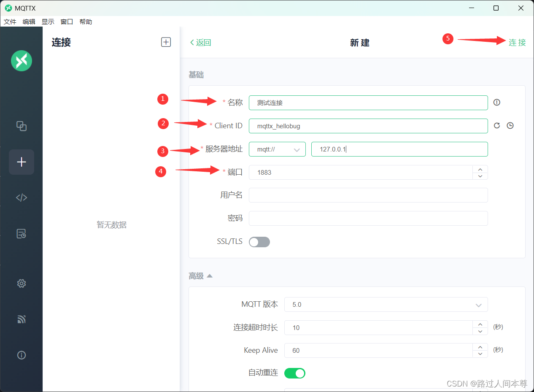Viewport: 534px width, 392px height.
Task: Open the RSS feed icon in sidebar
Action: point(22,319)
